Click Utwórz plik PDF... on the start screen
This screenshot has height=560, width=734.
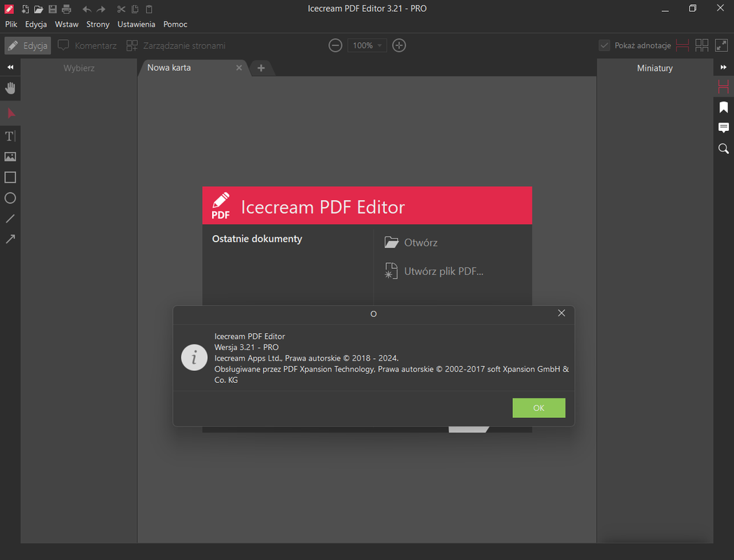pos(434,271)
